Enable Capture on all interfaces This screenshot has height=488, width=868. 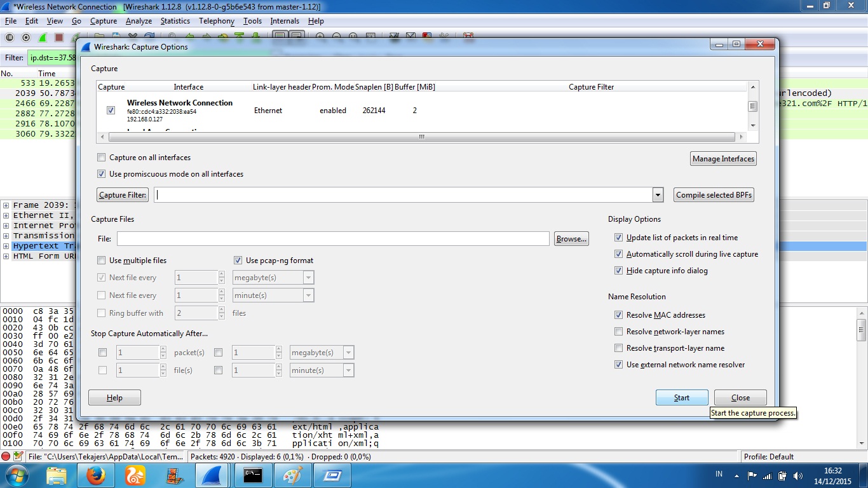coord(101,158)
